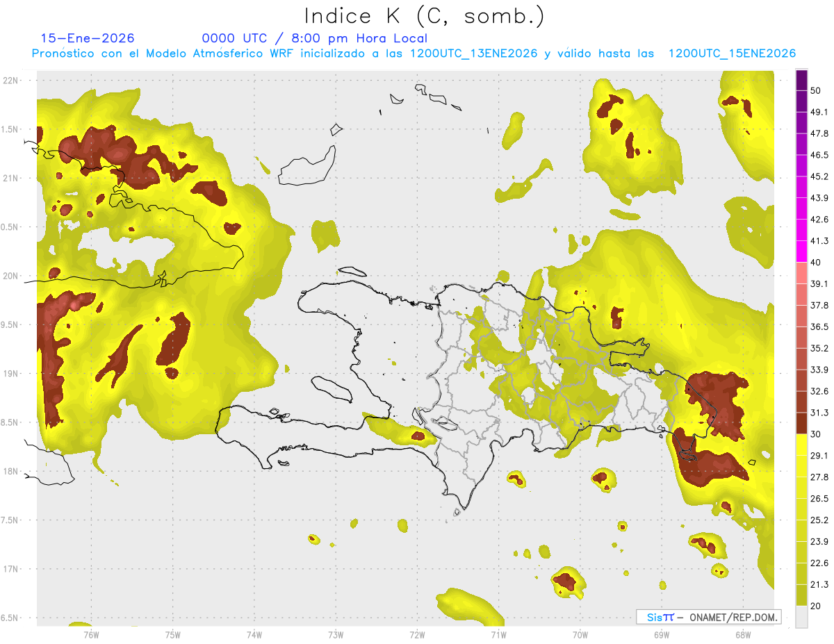Click longitude label '74W'
The height and width of the screenshot is (644, 834).
click(x=254, y=634)
